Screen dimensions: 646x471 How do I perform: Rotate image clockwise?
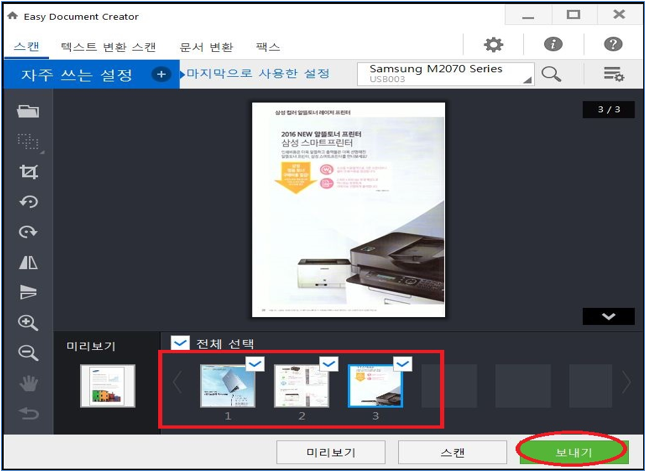point(28,232)
